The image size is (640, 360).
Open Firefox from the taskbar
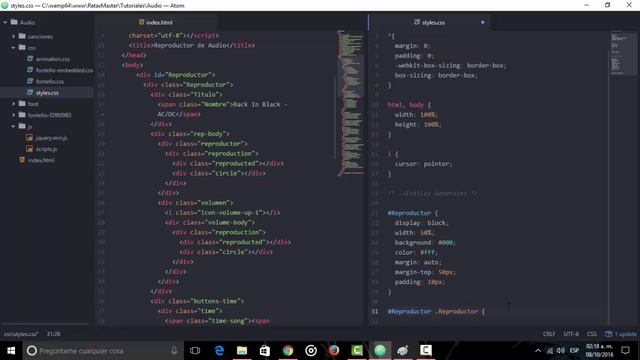pos(334,351)
